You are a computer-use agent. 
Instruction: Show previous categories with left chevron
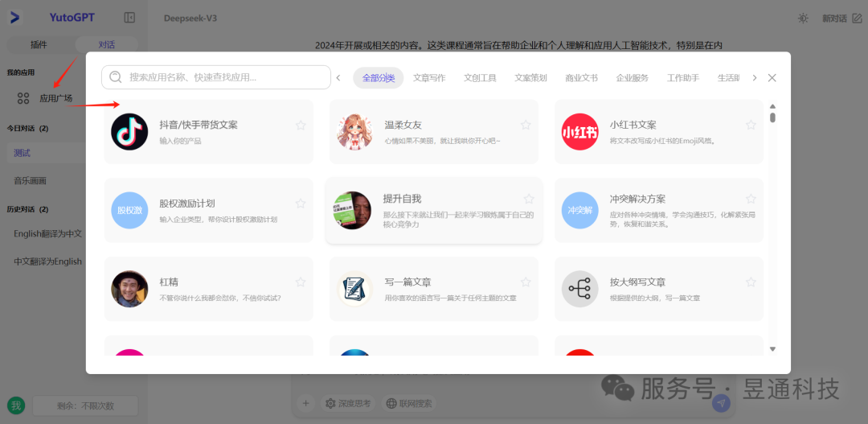click(x=338, y=77)
